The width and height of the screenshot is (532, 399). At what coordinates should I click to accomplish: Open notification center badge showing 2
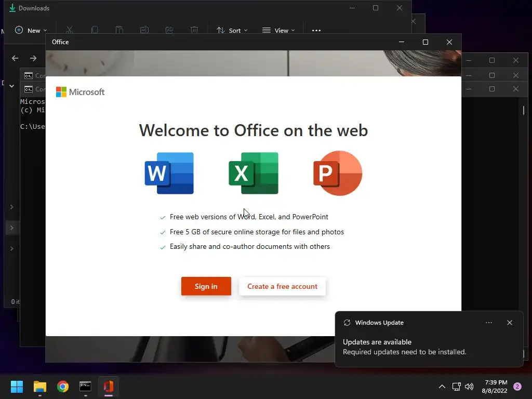pos(517,387)
